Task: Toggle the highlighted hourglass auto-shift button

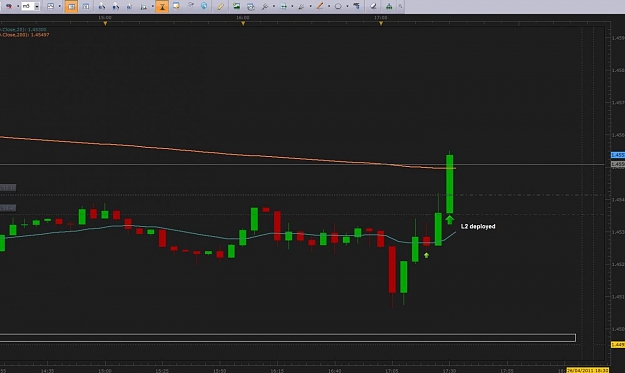Action: (x=162, y=6)
